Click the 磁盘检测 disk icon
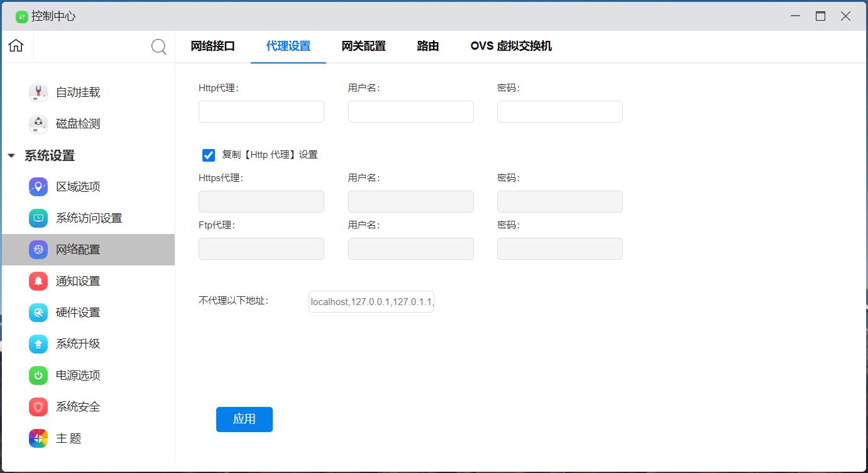The width and height of the screenshot is (868, 473). [38, 124]
